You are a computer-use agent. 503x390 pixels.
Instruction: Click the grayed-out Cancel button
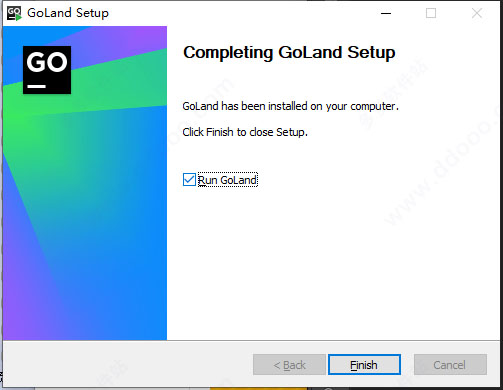(450, 365)
